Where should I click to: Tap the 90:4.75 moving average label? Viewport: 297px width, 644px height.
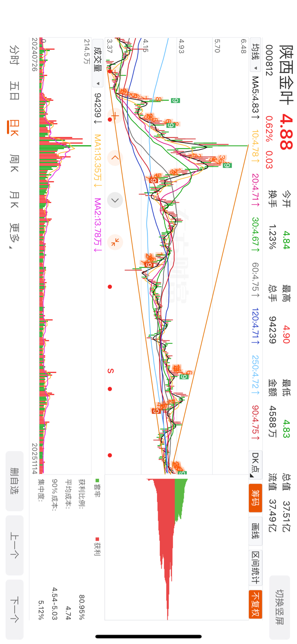(255, 422)
